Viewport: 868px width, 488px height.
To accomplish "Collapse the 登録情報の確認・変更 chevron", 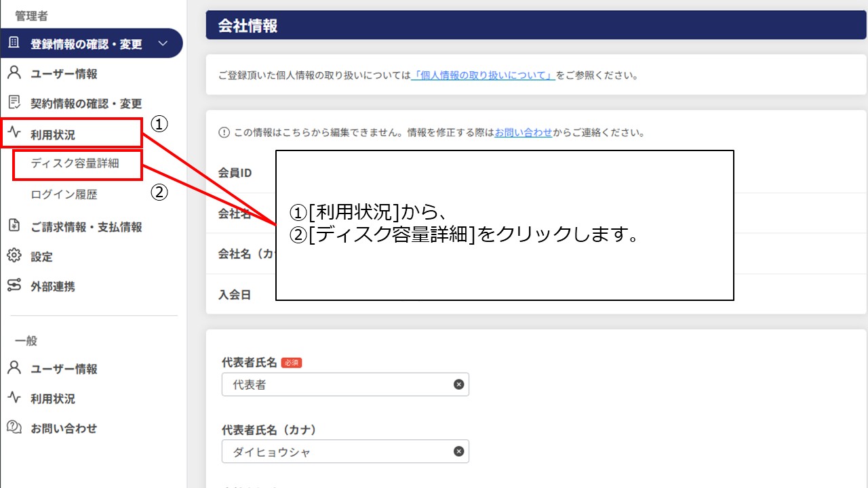I will (x=162, y=44).
